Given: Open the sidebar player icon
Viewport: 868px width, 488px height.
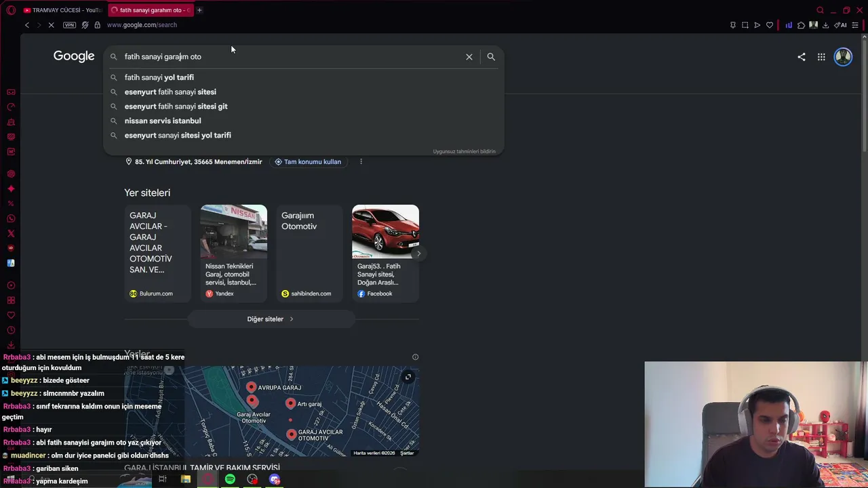Looking at the screenshot, I should tap(11, 285).
